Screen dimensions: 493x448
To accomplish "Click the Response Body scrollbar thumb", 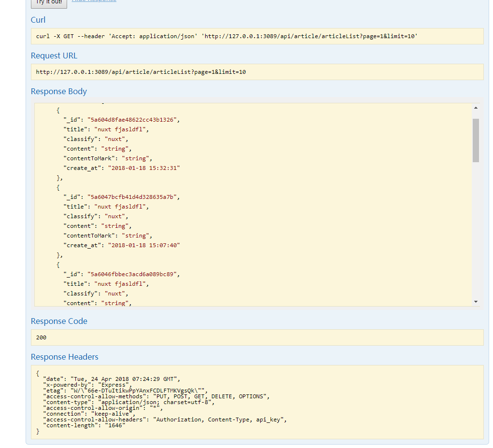I will pyautogui.click(x=476, y=140).
